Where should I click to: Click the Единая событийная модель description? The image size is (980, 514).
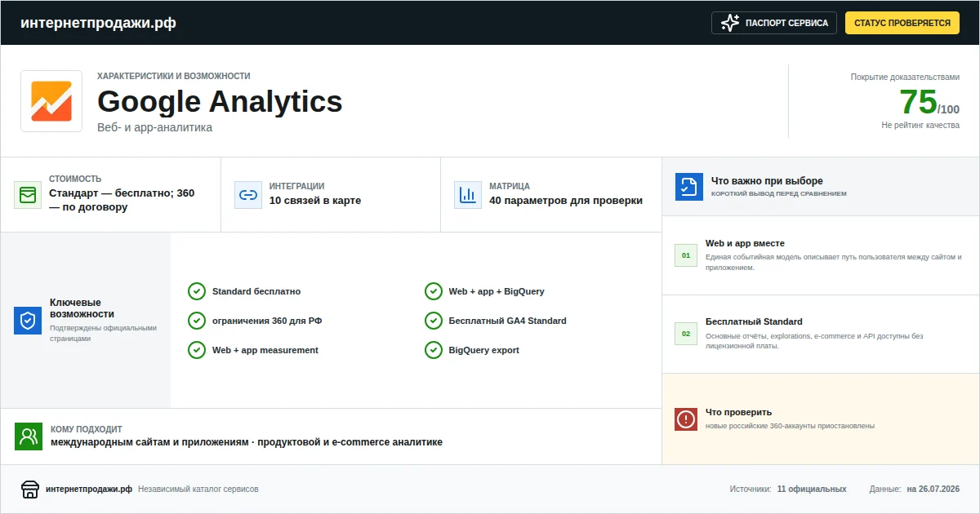pos(834,262)
